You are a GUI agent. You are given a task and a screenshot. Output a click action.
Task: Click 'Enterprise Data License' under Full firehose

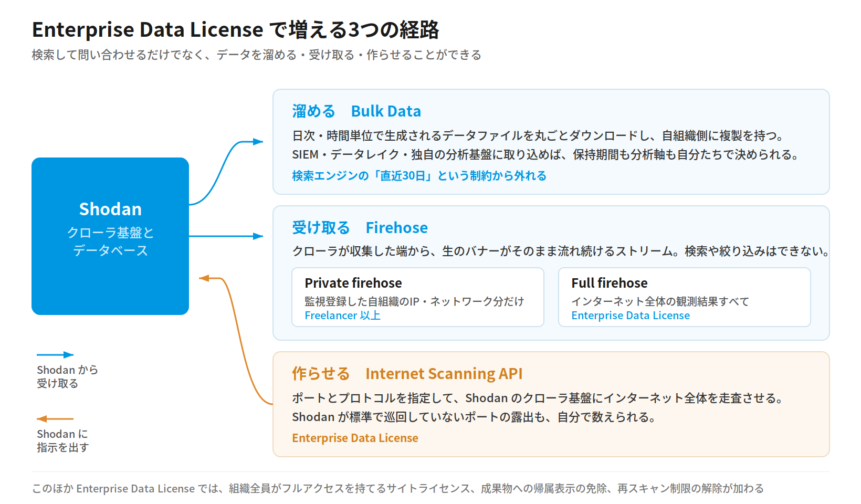click(631, 316)
